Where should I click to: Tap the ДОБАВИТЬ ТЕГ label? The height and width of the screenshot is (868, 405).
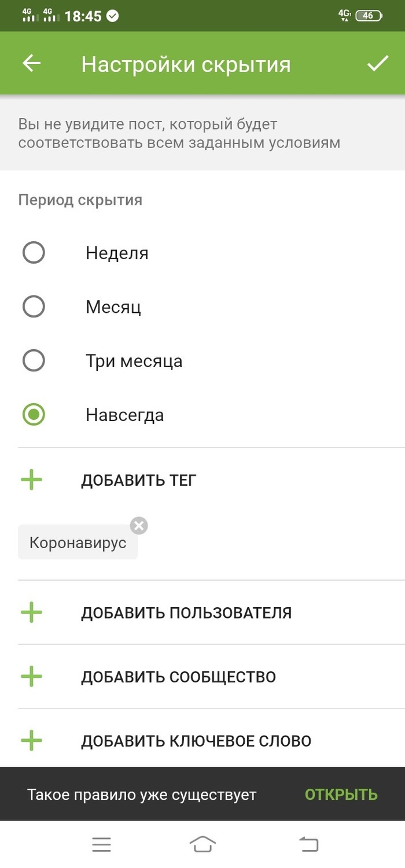(x=139, y=480)
